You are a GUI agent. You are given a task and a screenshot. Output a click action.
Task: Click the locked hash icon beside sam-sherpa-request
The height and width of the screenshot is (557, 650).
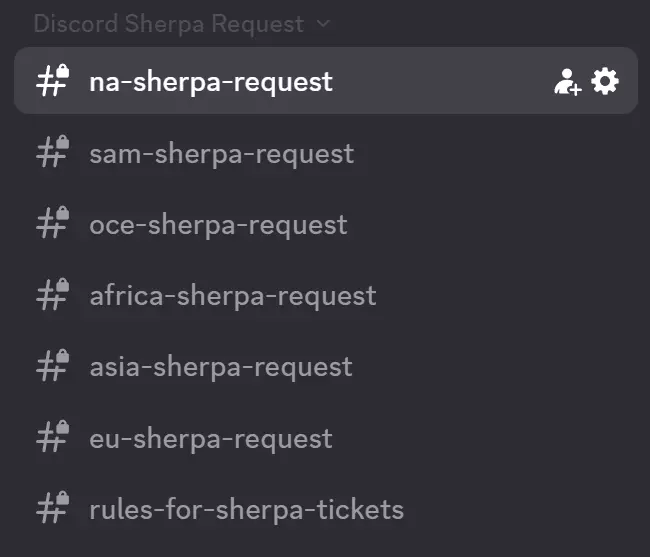(52, 153)
